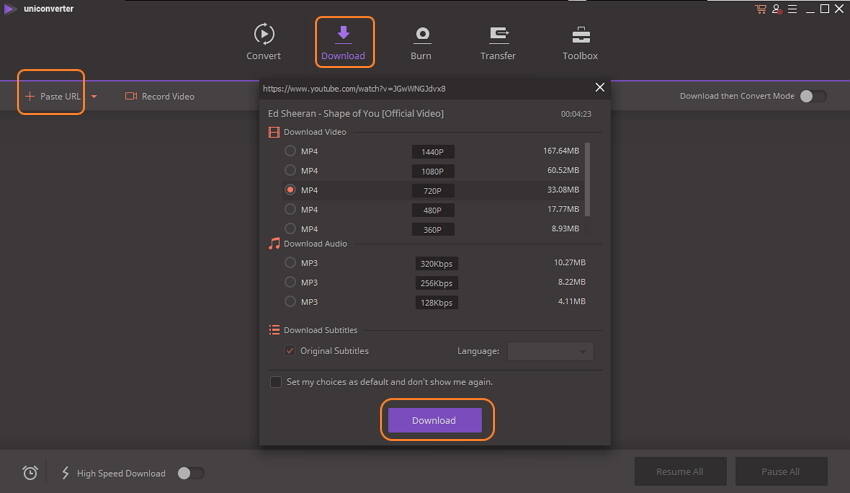Select MP4 1440P video option

pos(290,151)
